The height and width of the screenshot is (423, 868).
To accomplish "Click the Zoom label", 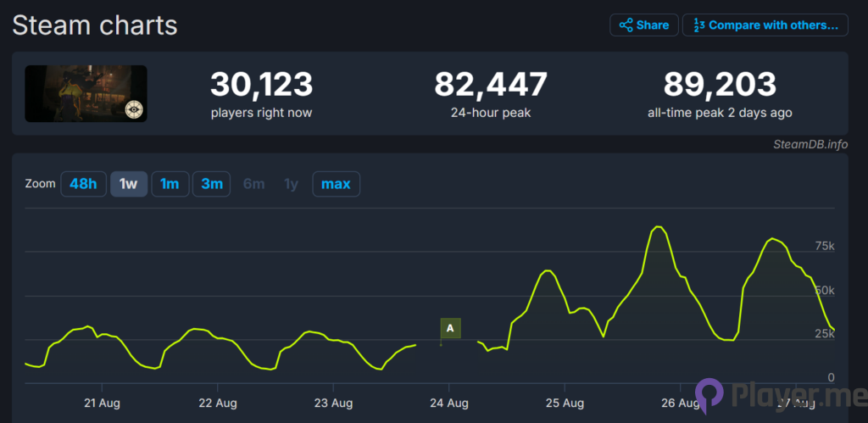I will [x=41, y=184].
